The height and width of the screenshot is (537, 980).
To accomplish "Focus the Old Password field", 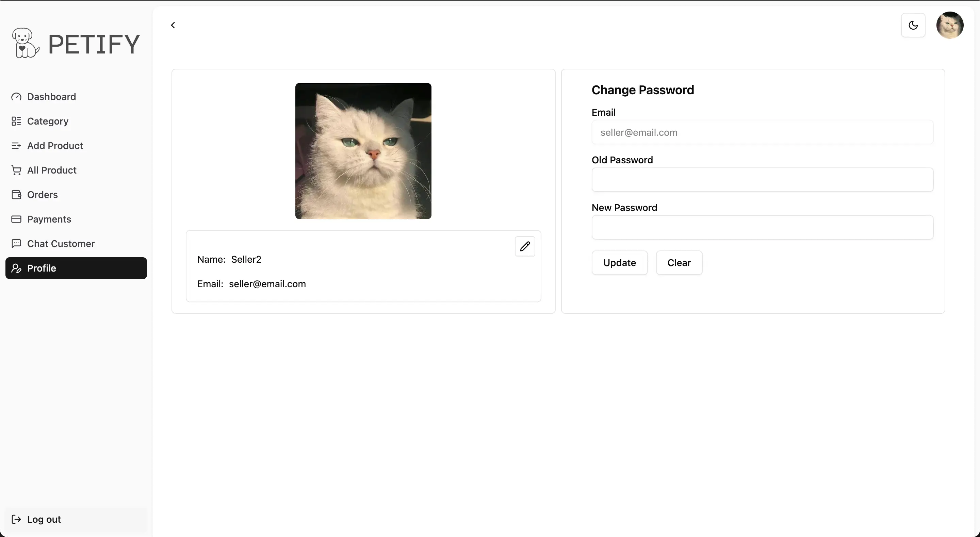I will point(762,180).
